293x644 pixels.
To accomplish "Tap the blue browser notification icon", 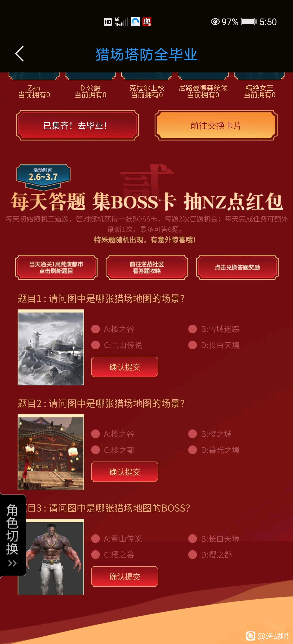I will pos(135,22).
